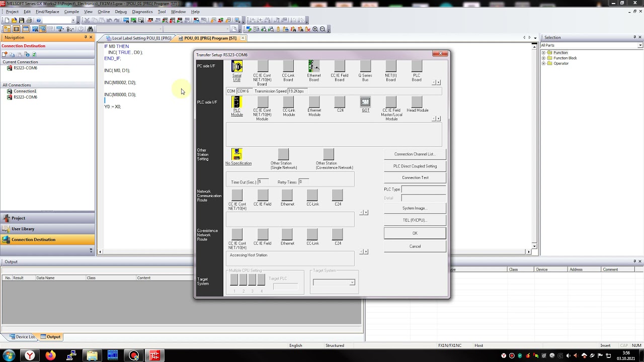644x362 pixels.
Task: Select the Q Series Bus icon
Action: (x=365, y=66)
